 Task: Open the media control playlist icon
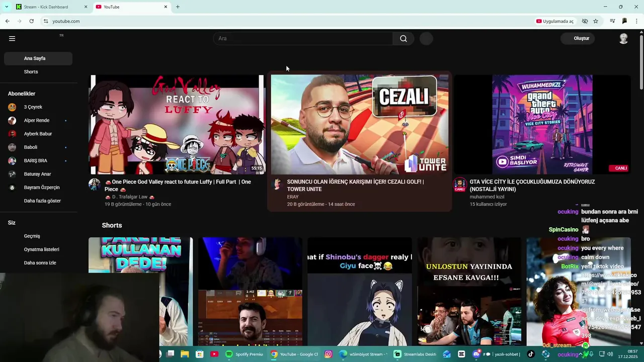612,21
